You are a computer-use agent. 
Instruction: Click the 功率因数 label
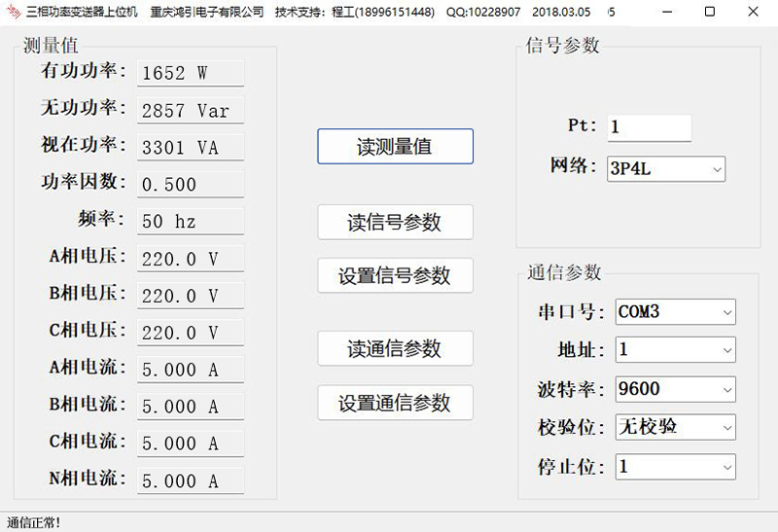(x=84, y=181)
